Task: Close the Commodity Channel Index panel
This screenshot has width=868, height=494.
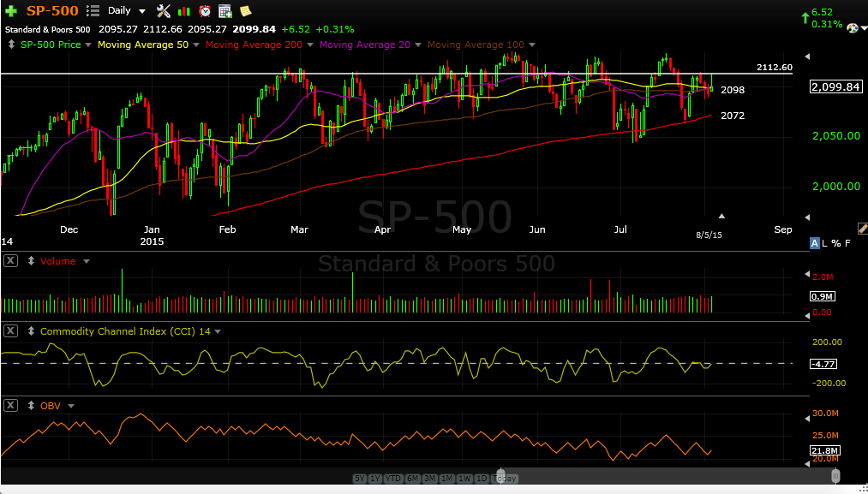Action: coord(10,330)
